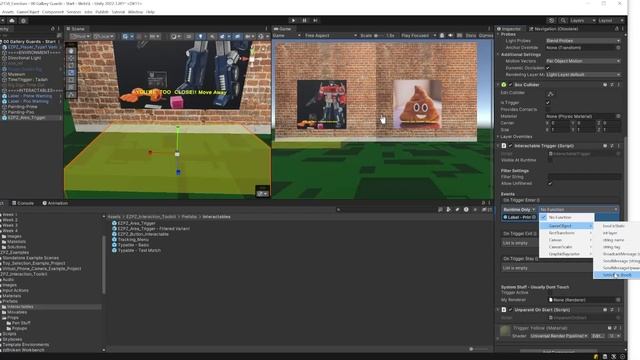This screenshot has height=360, width=640.
Task: Pick physics Material object selector circle
Action: tap(618, 116)
